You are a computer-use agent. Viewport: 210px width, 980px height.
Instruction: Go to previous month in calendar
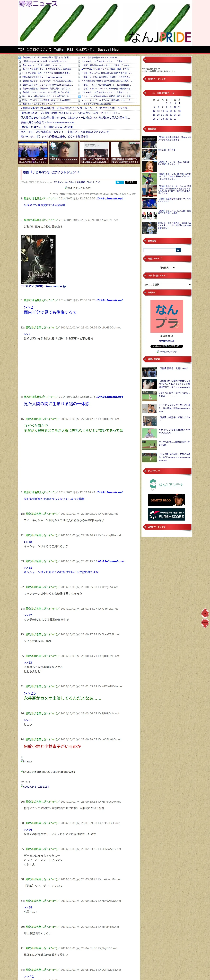(x=154, y=93)
